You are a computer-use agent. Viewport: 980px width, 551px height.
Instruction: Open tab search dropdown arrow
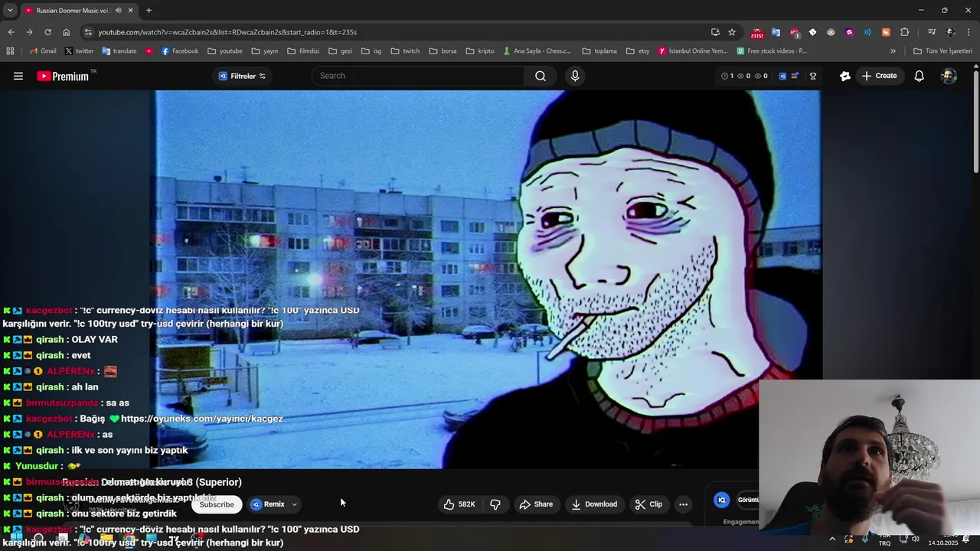pos(9,11)
